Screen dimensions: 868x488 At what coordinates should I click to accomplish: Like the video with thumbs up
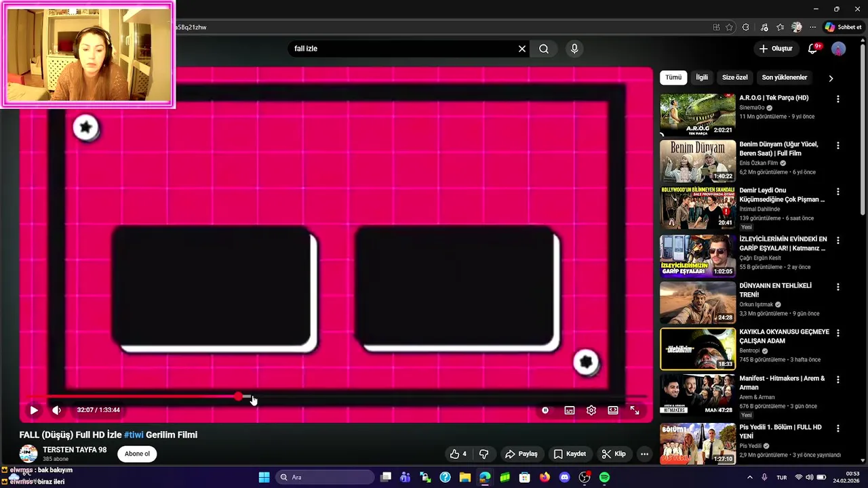coord(458,454)
